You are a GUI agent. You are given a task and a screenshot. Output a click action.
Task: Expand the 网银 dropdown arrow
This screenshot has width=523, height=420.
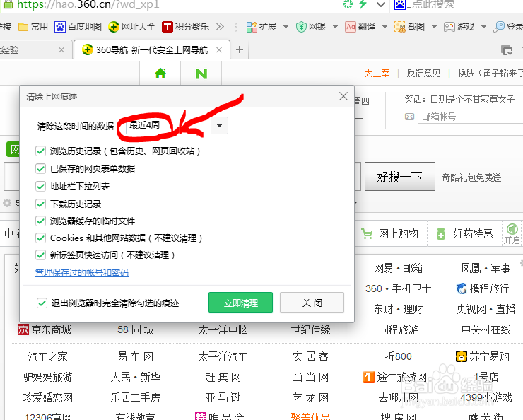point(335,27)
